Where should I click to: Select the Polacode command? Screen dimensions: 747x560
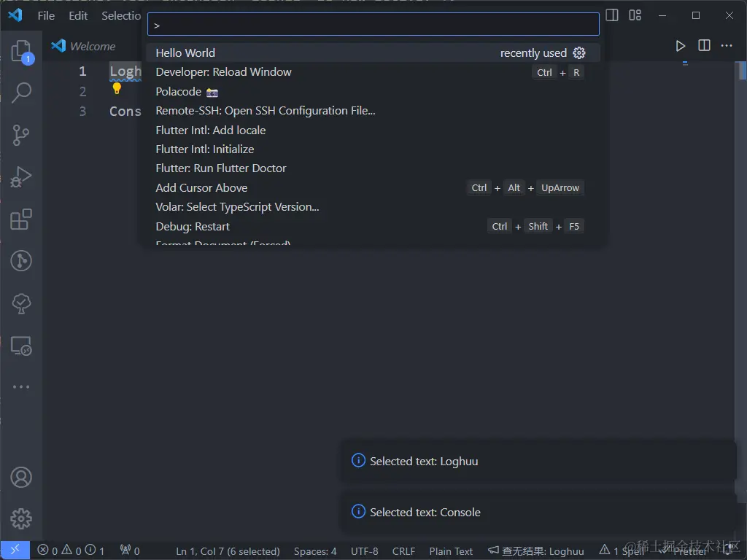(373, 91)
